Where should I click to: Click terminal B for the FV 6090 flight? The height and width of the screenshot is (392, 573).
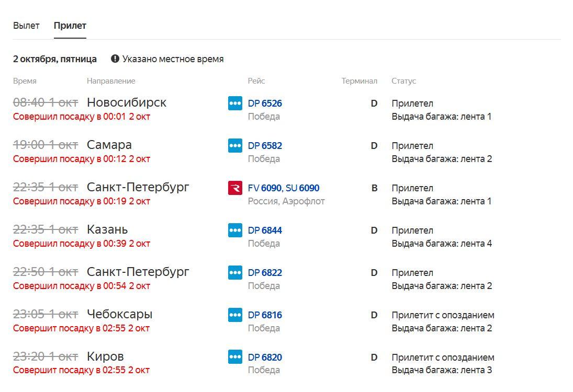pos(374,188)
